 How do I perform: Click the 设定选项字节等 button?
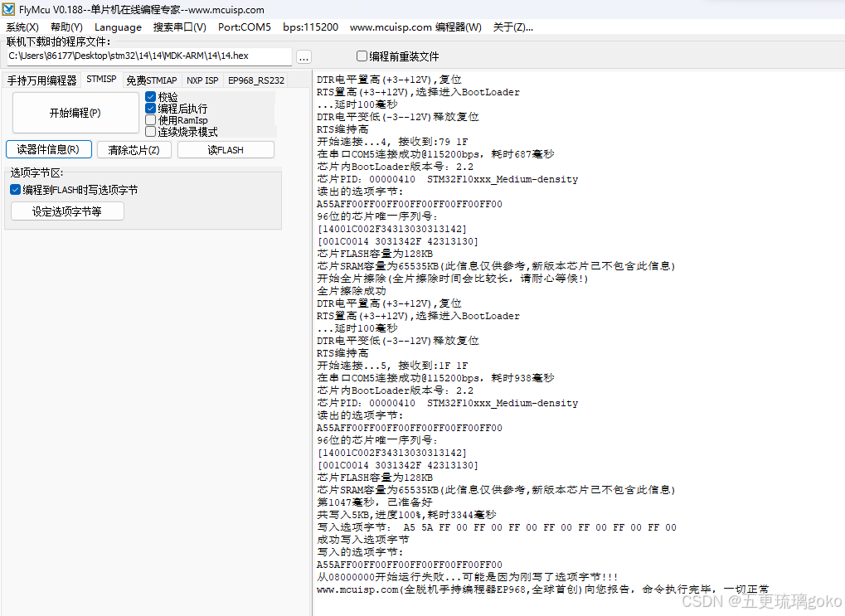pos(67,211)
